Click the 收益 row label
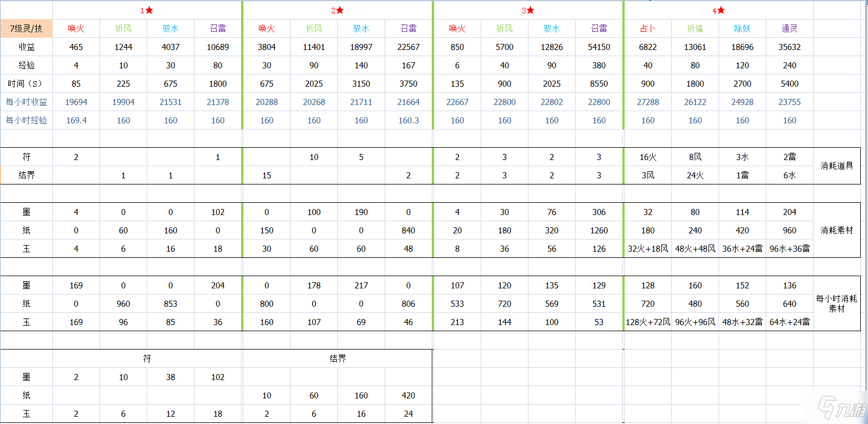 tap(27, 47)
